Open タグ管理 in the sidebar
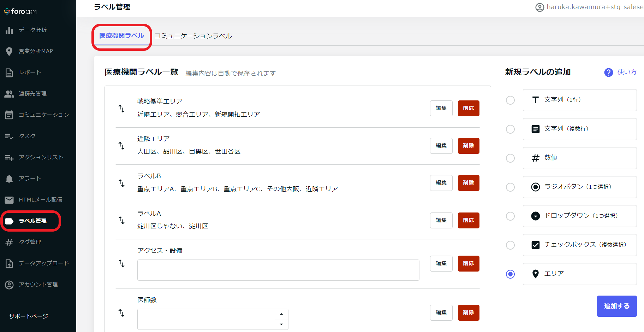 [30, 242]
